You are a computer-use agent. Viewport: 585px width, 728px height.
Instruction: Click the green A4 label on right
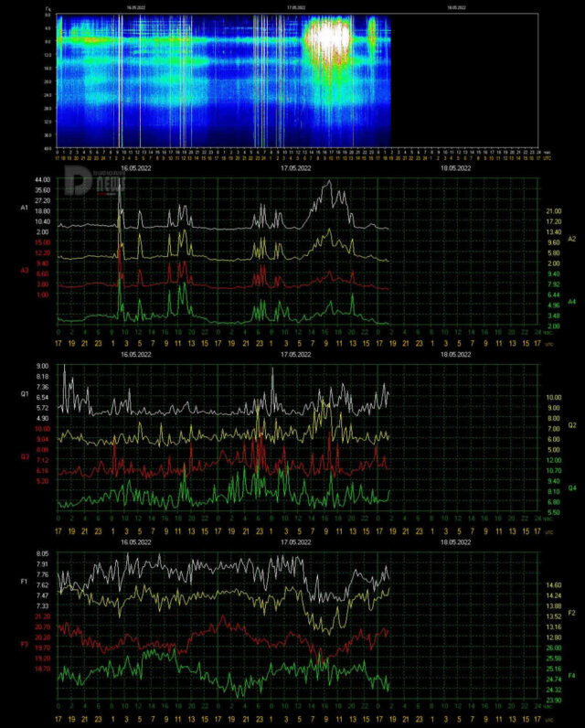[x=571, y=301]
